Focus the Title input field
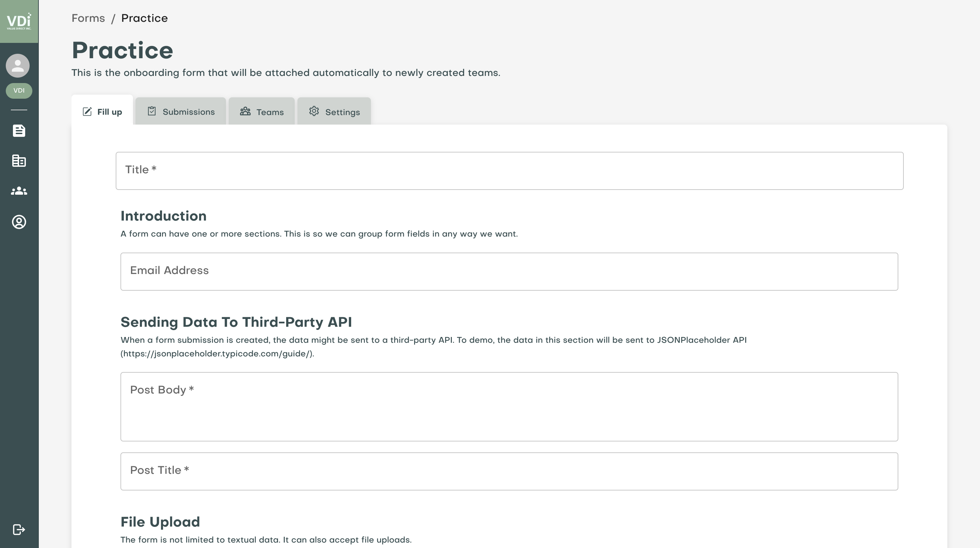The image size is (980, 548). click(x=509, y=171)
